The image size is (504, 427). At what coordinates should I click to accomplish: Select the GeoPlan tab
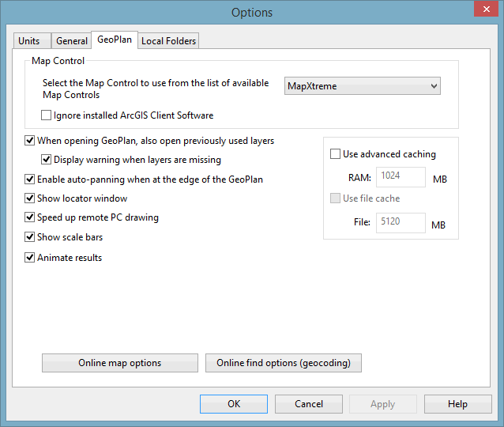pos(115,40)
